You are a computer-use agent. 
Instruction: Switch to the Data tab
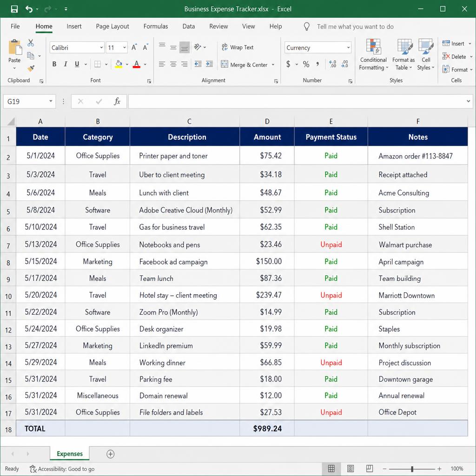tap(189, 26)
